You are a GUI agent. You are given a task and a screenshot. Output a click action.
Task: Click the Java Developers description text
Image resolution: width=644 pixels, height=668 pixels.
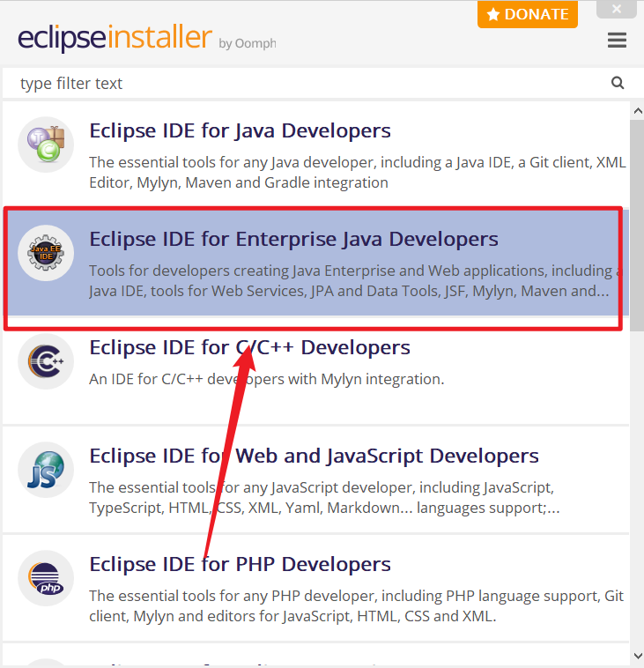tap(358, 173)
